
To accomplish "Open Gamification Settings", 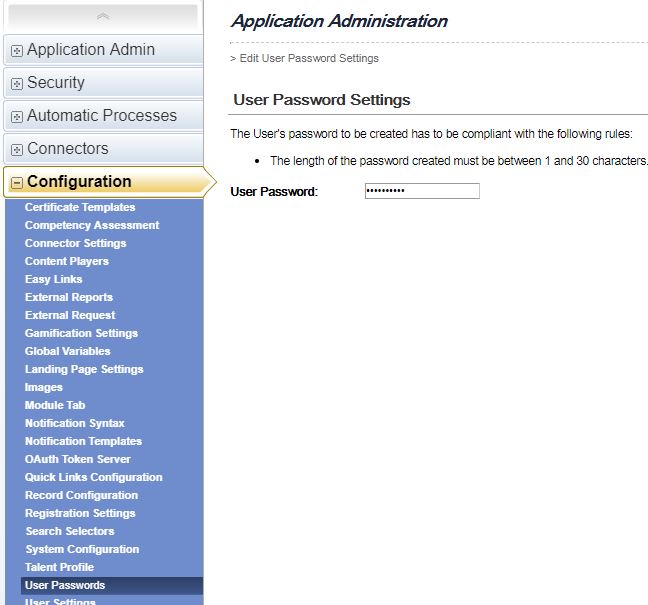I will (x=81, y=333).
